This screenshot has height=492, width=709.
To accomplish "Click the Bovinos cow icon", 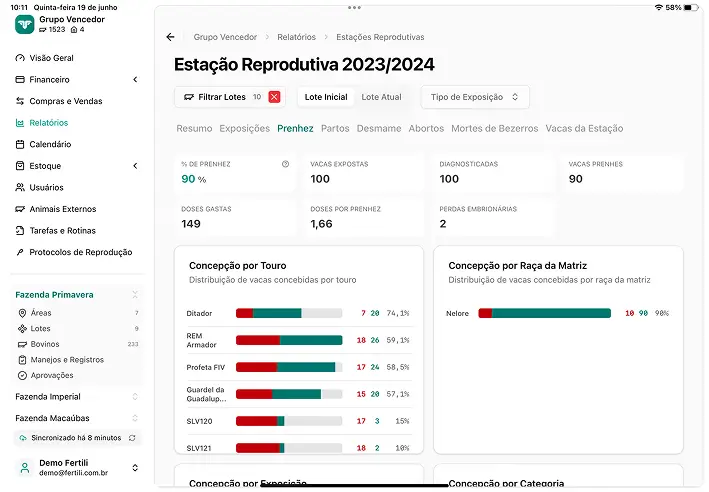I will (22, 344).
